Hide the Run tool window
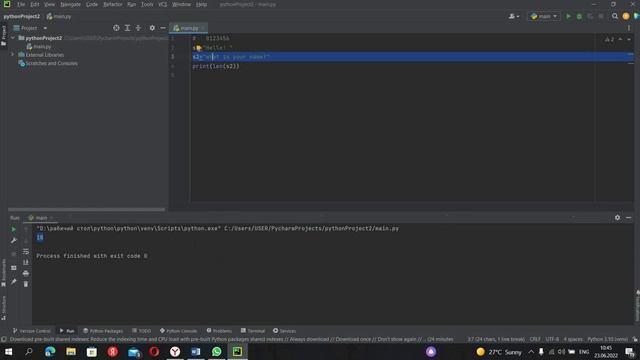Image resolution: width=640 pixels, height=360 pixels. pos(629,218)
